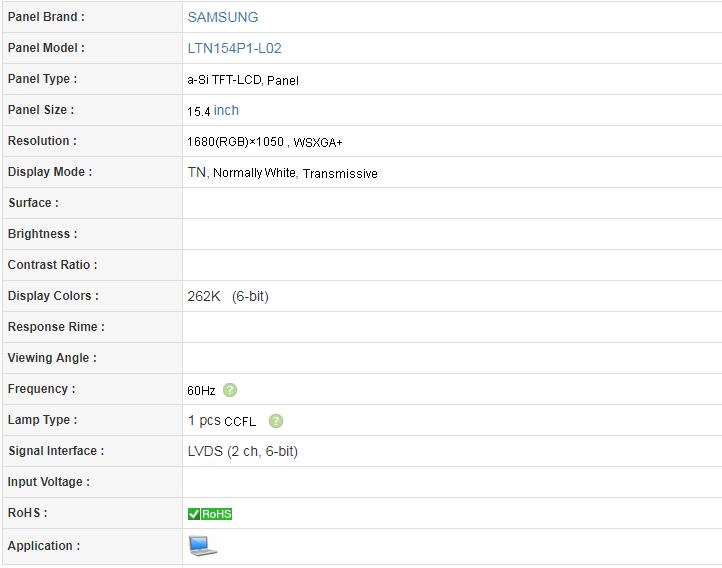This screenshot has height=568, width=722.
Task: Select the Panel Brand label
Action: pyautogui.click(x=46, y=17)
